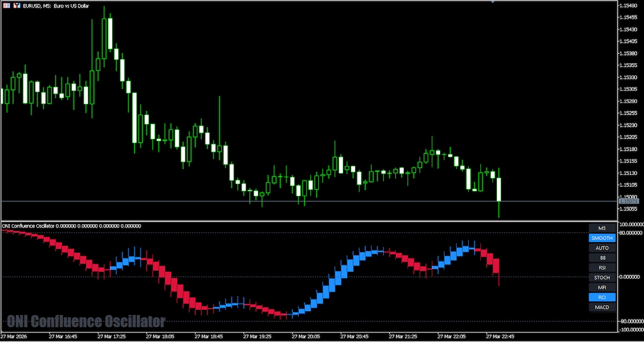Click the current price tag 1.15071
This screenshot has height=342, width=644.
pos(628,201)
